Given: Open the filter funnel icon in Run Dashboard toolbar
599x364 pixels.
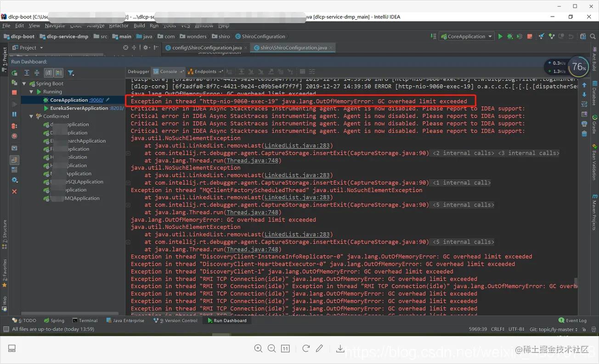Looking at the screenshot, I should (x=70, y=73).
